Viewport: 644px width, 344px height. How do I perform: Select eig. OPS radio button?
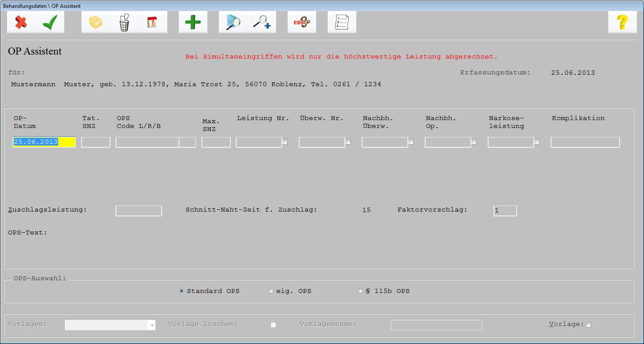coord(271,291)
